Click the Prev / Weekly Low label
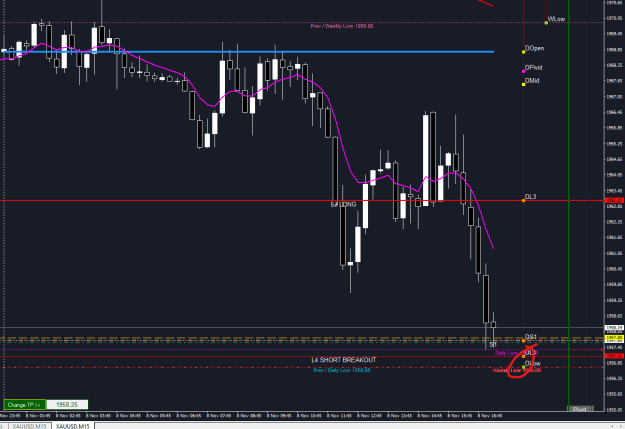Image resolution: width=625 pixels, height=429 pixels. click(342, 26)
